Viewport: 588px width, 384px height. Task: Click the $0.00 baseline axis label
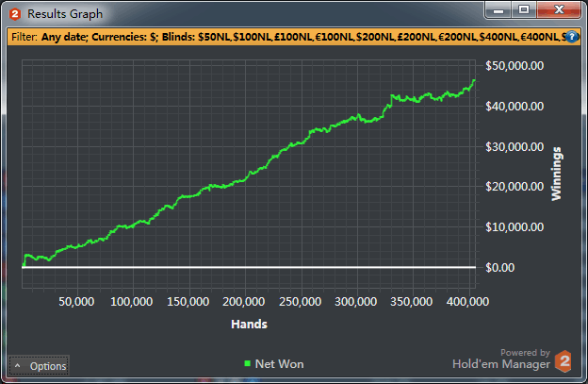[x=499, y=267]
